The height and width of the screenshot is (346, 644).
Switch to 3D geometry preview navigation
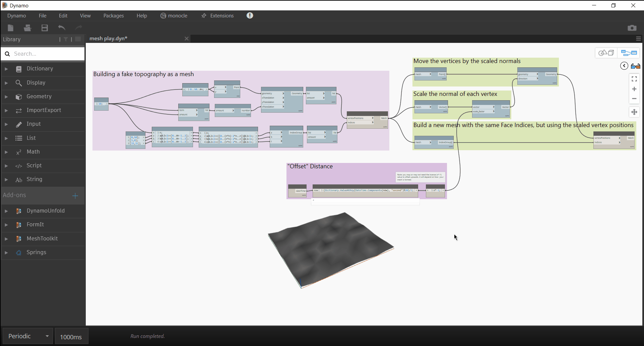[606, 53]
